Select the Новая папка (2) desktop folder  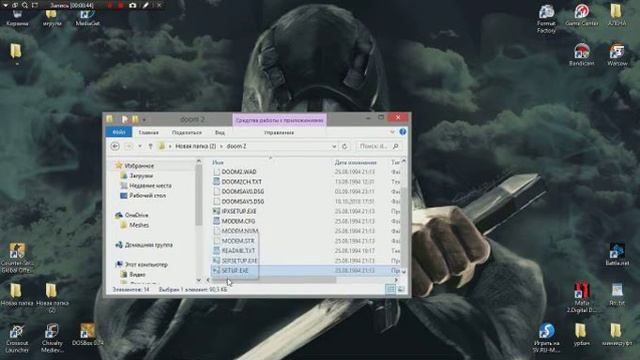pos(51,297)
